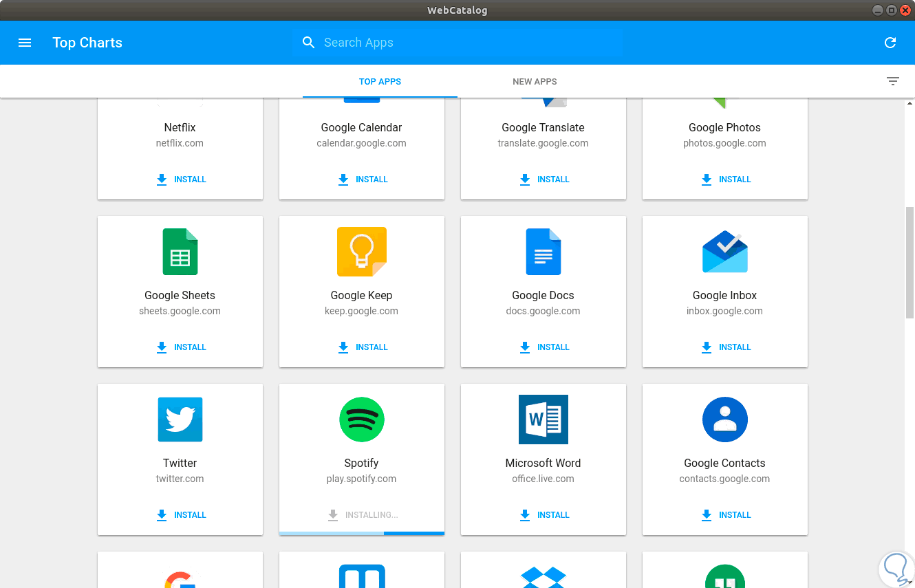
Task: Click the Google Contacts person icon
Action: [725, 420]
